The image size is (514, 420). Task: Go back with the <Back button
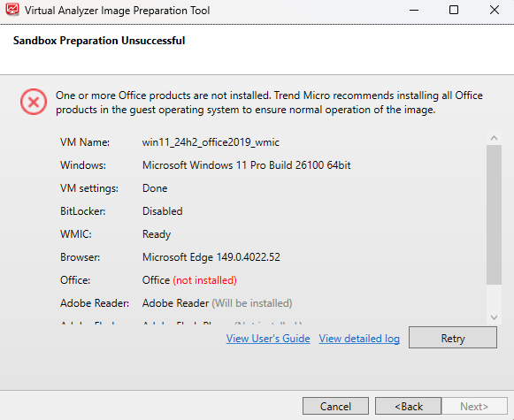click(x=409, y=406)
